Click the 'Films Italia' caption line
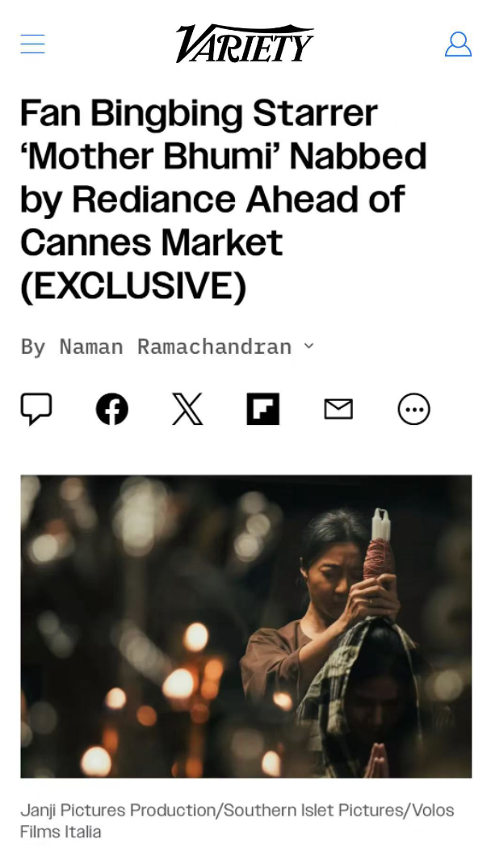The image size is (491, 868). click(x=61, y=832)
